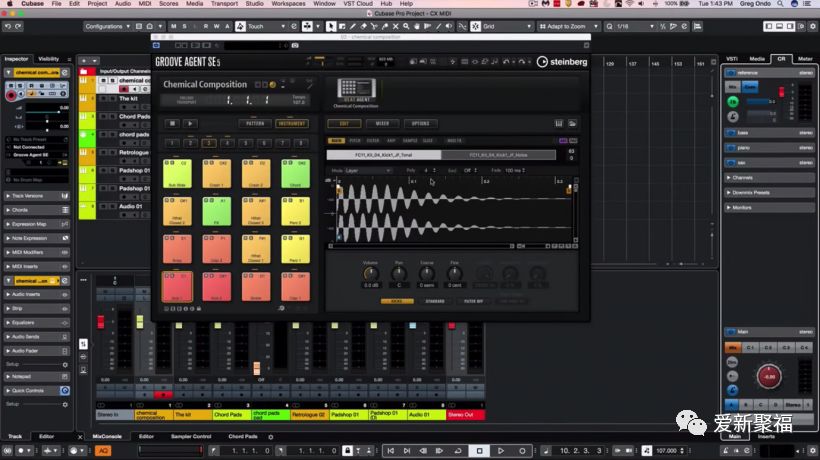Image resolution: width=820 pixels, height=460 pixels.
Task: Click the Steinberg logo icon
Action: [542, 62]
